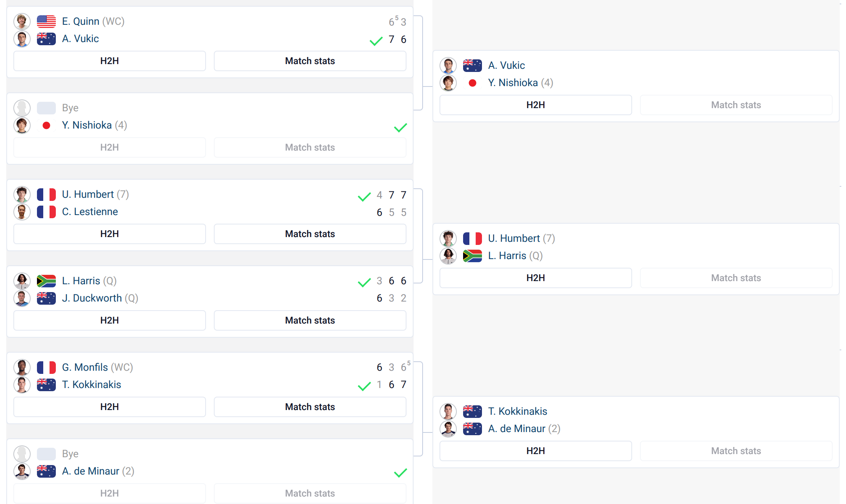The width and height of the screenshot is (846, 504).
Task: Open H2H for Vukic vs Nishioka
Action: pos(535,105)
